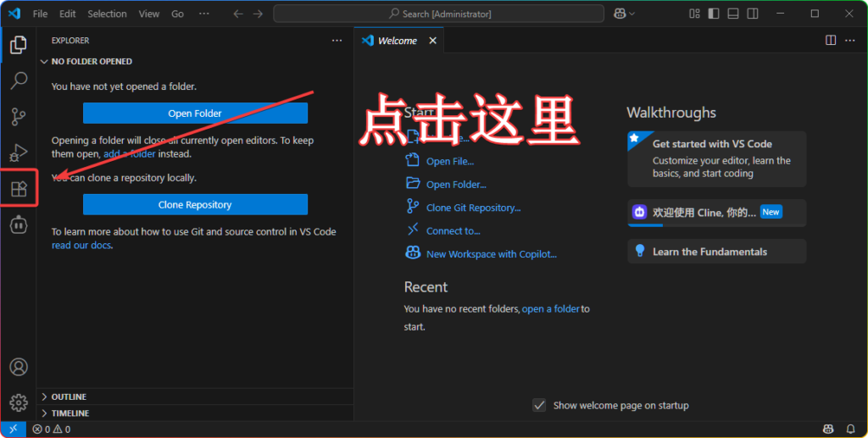Open the File menu
The image size is (868, 438).
click(x=40, y=14)
